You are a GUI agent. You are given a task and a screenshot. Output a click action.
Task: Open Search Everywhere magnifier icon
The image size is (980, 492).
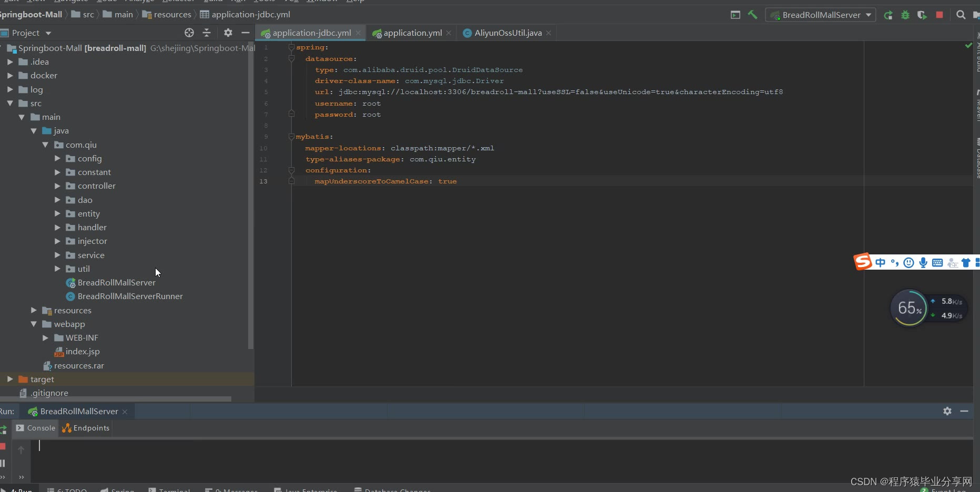point(961,15)
